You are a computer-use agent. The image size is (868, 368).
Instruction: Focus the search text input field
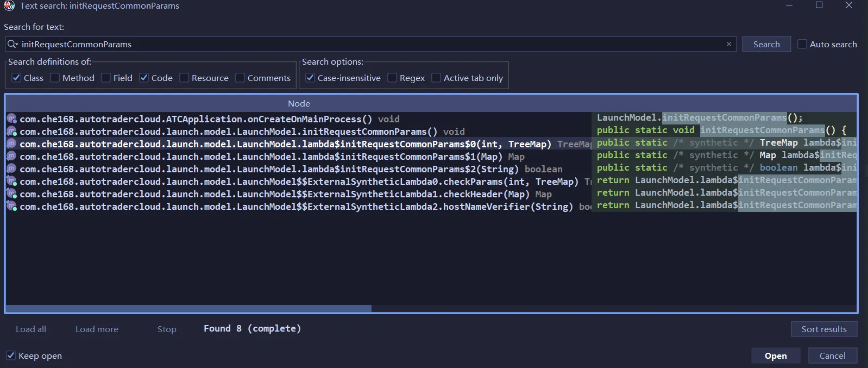pyautogui.click(x=372, y=44)
